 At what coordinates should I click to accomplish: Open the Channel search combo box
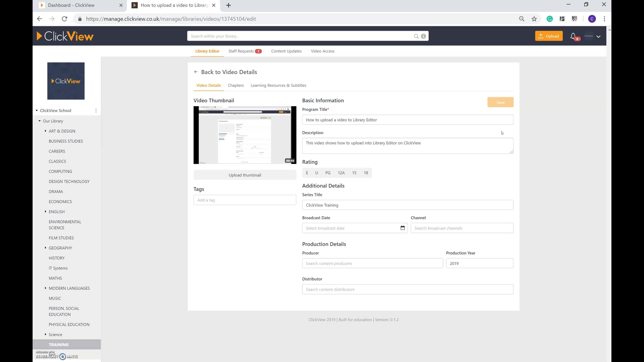(x=462, y=228)
